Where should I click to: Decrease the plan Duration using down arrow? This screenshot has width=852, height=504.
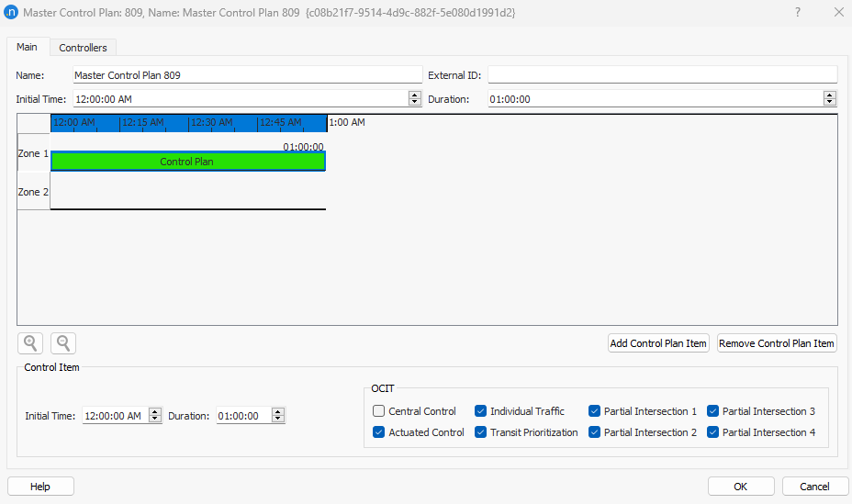tap(830, 102)
